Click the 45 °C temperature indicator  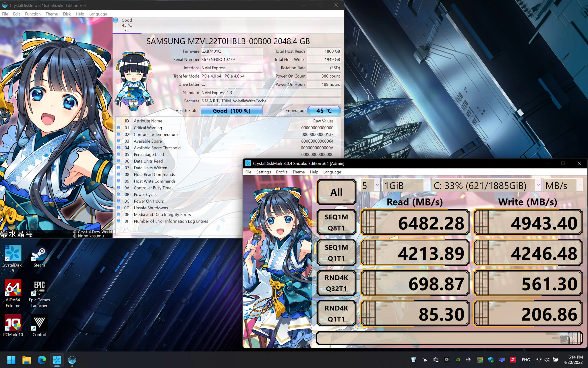pos(324,111)
